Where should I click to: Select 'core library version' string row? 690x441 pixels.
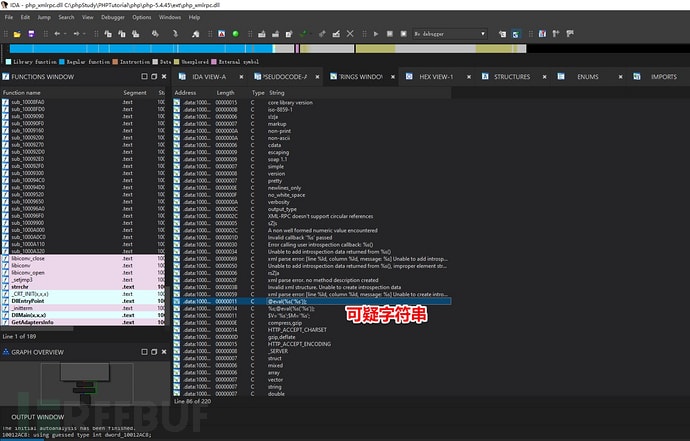312,103
